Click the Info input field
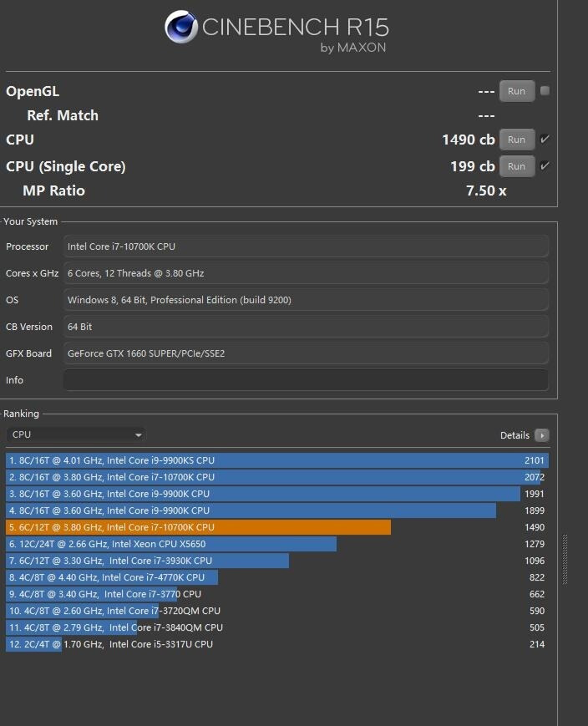 pyautogui.click(x=306, y=380)
